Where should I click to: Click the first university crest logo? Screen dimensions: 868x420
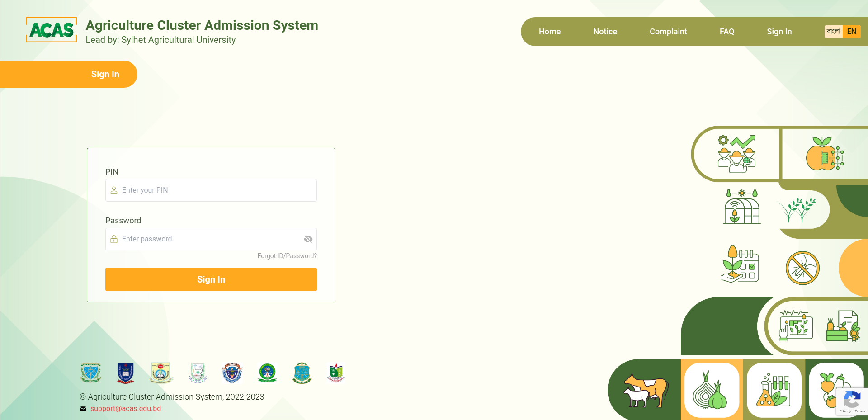[90, 373]
